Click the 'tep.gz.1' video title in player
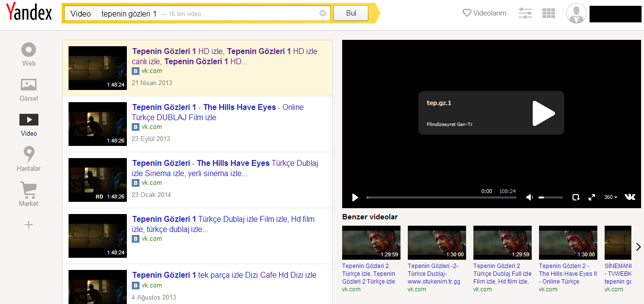Screen dimensions: 644x304 pyautogui.click(x=439, y=103)
